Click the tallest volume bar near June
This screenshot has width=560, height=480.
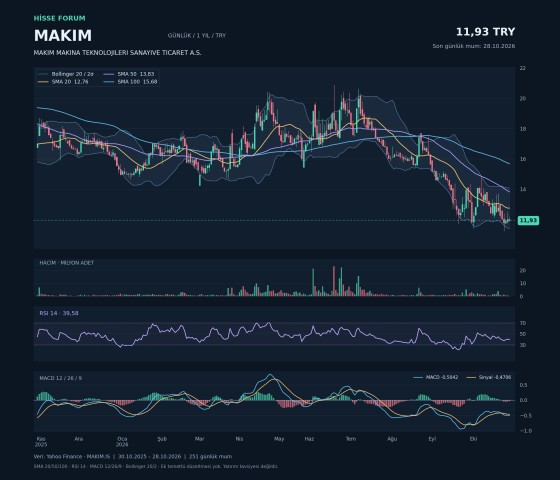tap(334, 281)
